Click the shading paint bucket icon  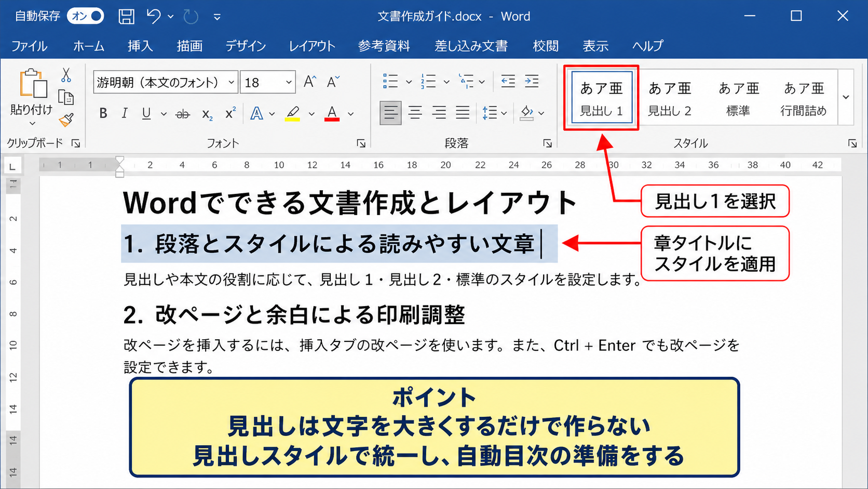point(527,113)
